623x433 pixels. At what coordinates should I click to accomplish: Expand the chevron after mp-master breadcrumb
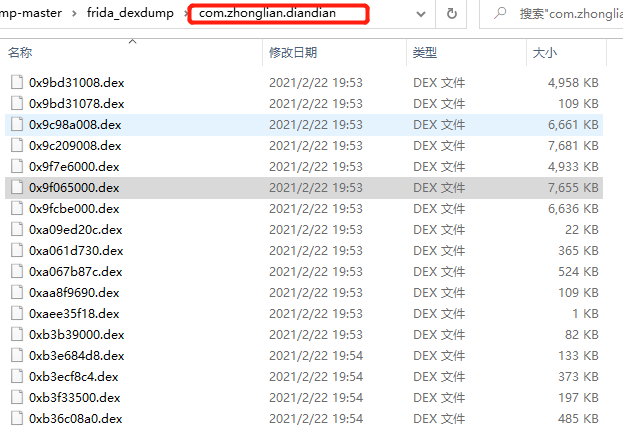click(x=74, y=14)
